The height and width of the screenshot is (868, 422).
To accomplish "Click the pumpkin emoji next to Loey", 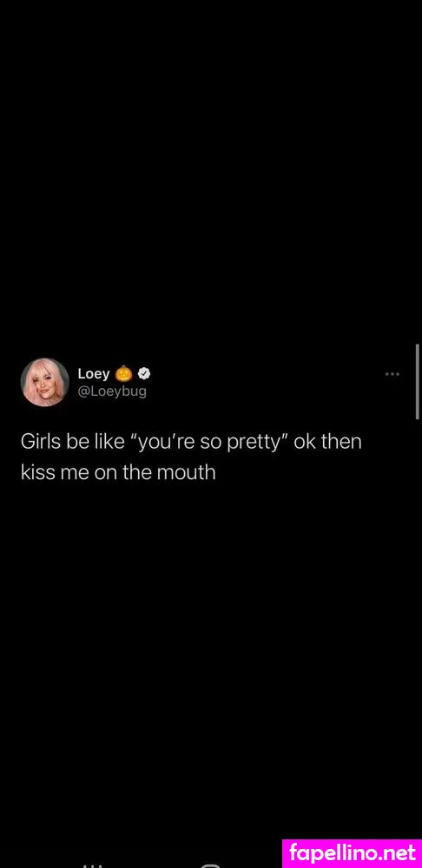I will pos(123,374).
